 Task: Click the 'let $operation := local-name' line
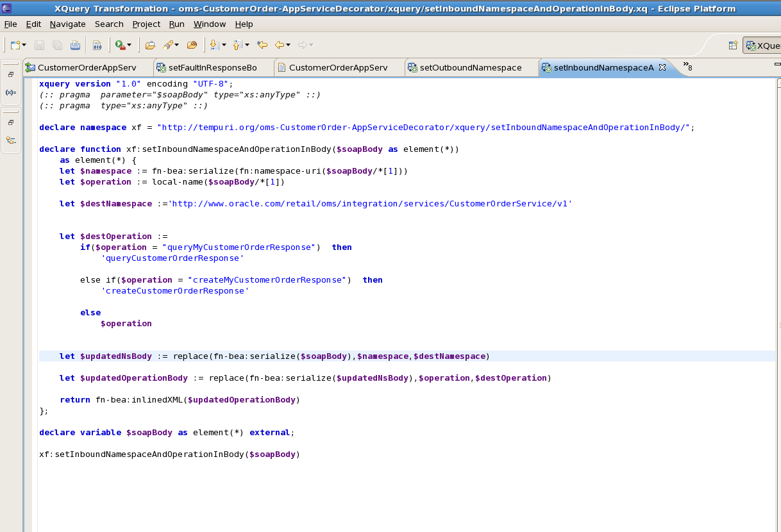point(172,181)
